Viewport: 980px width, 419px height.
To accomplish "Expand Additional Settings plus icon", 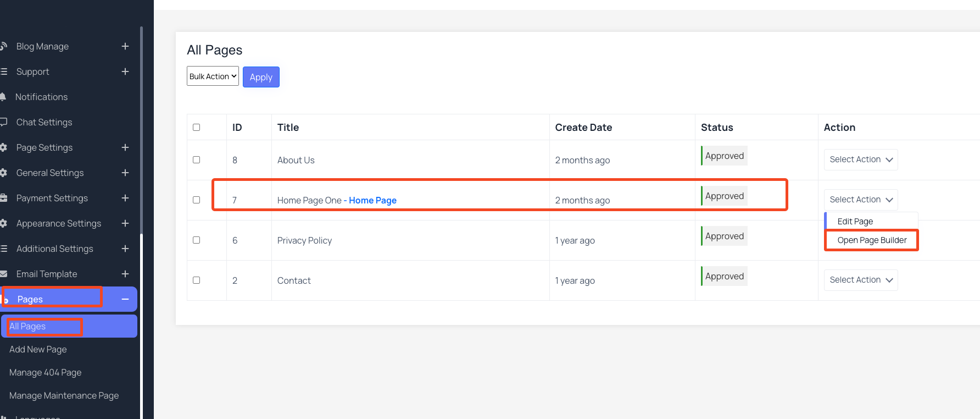I will (125, 249).
